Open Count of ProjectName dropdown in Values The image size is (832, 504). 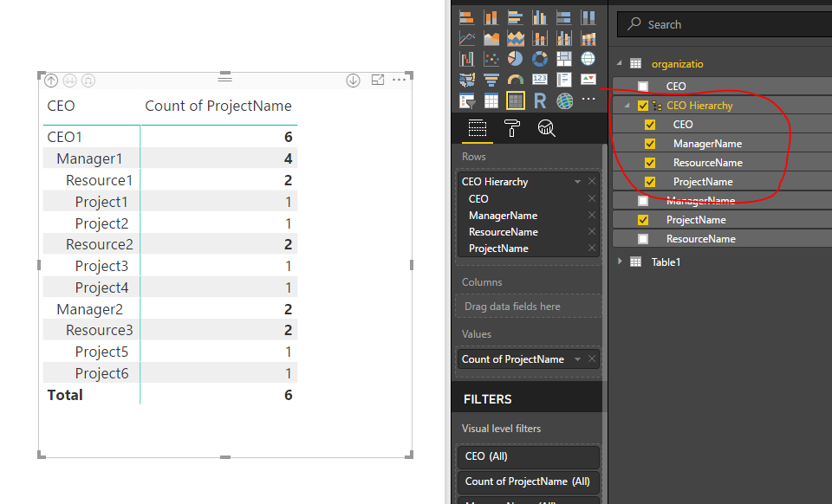pos(577,359)
